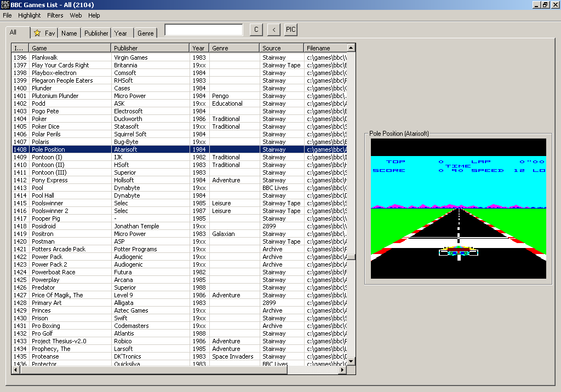
Task: Sort by the Year column header
Action: tap(199, 48)
